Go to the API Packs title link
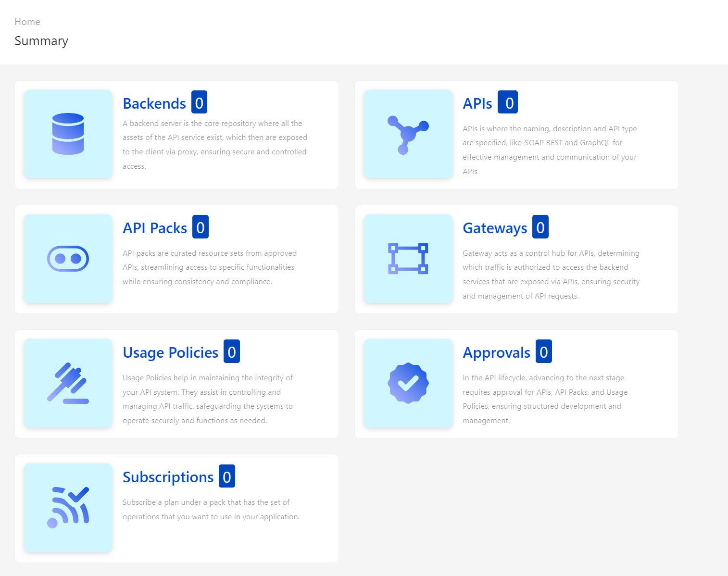Image resolution: width=728 pixels, height=576 pixels. [x=155, y=228]
